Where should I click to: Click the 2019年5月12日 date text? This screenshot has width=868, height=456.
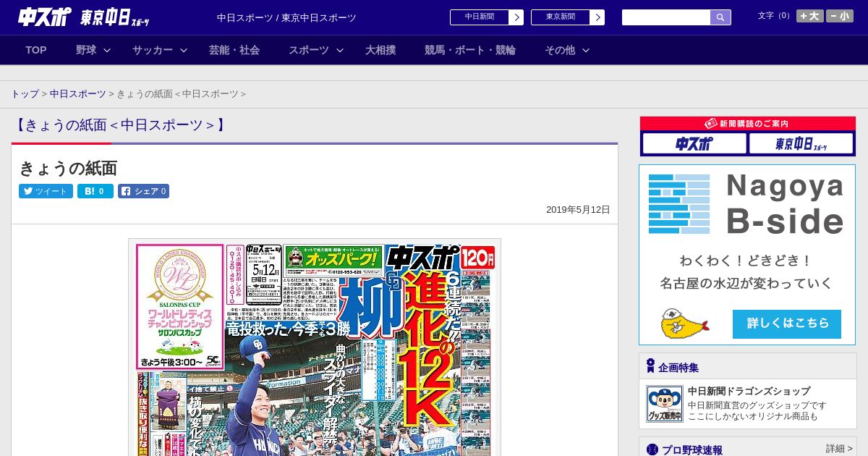(578, 210)
